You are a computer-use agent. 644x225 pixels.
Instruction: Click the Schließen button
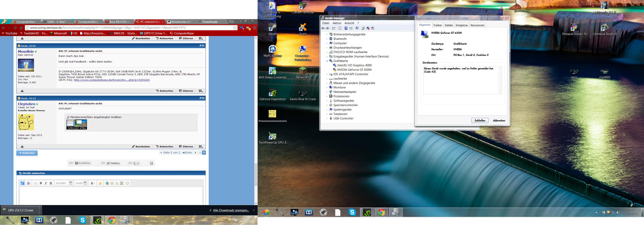[480, 120]
